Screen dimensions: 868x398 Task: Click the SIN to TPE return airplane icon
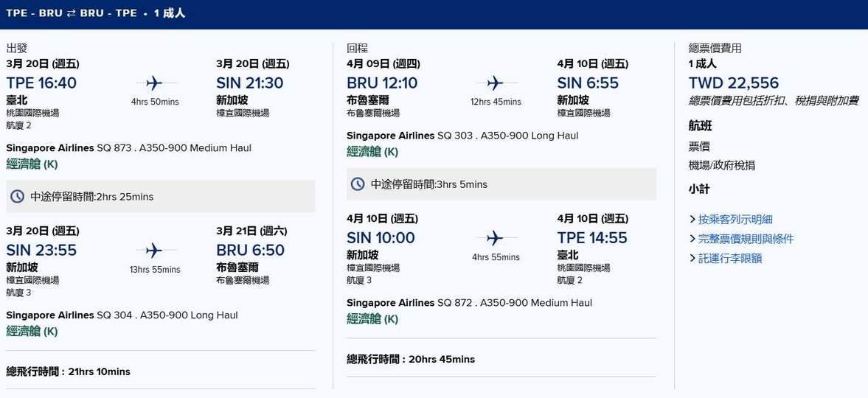[x=495, y=238]
